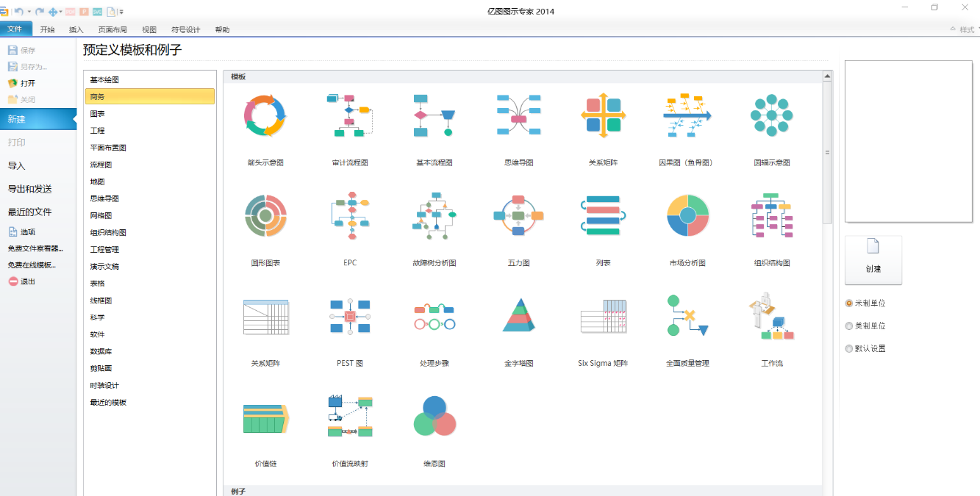Screen dimensions: 980x496
Task: Open the 文件 tab
Action: (x=15, y=29)
